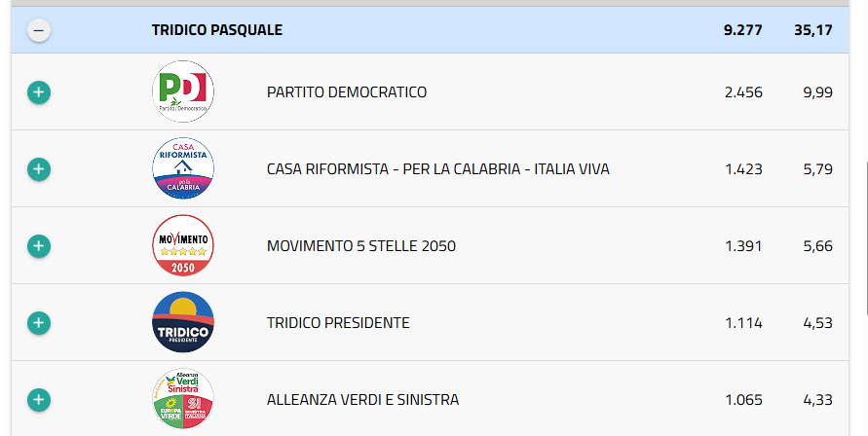Click Partito Democratico's 9,99 percentage
The height and width of the screenshot is (436, 868).
pos(817,92)
